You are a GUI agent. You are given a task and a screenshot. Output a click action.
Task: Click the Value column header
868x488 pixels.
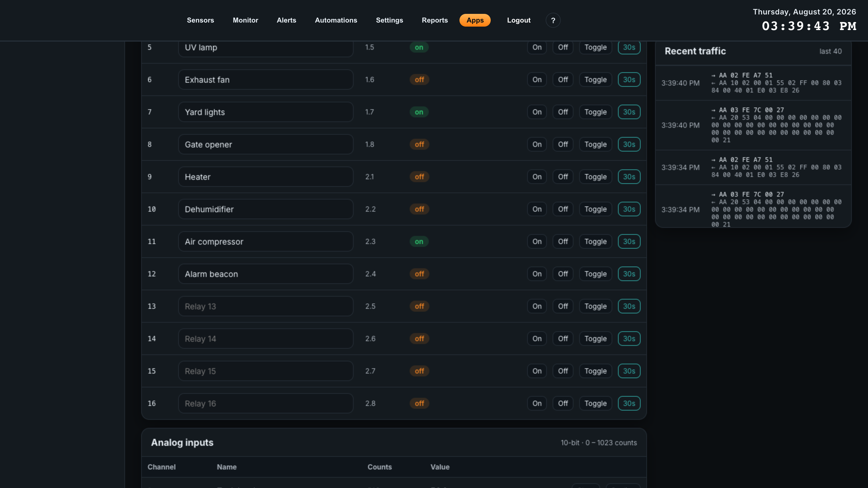pos(440,467)
